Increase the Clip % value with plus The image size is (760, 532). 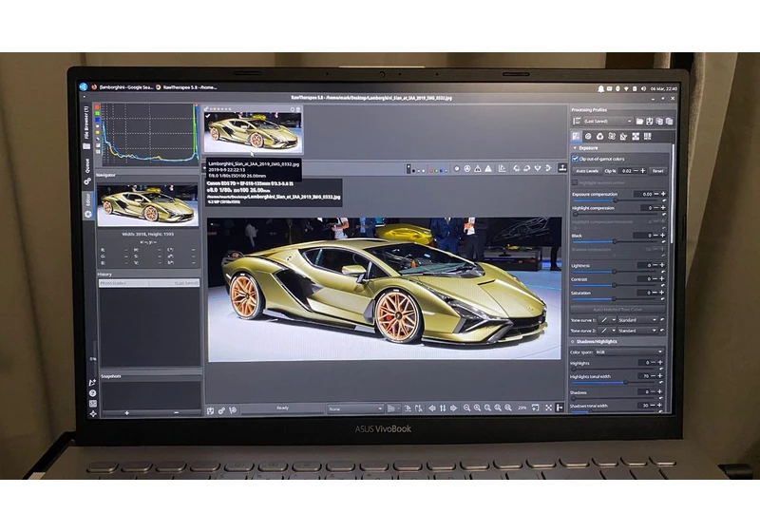643,171
